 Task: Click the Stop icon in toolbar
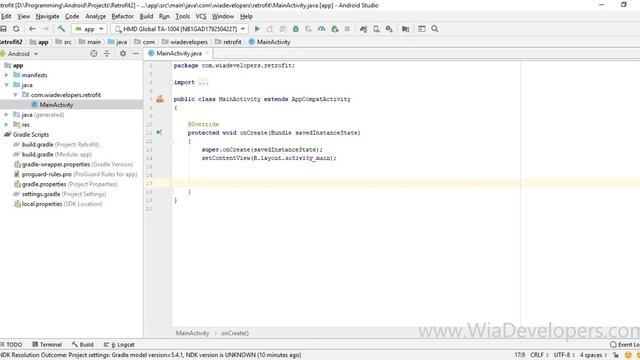point(347,29)
